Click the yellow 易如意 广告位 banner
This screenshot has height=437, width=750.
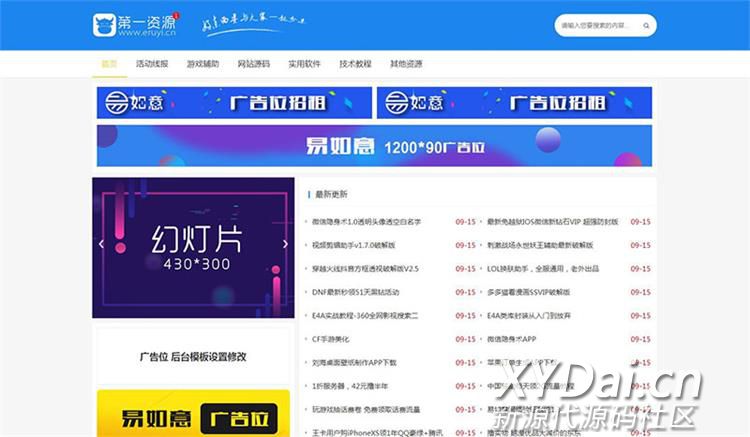pos(193,414)
